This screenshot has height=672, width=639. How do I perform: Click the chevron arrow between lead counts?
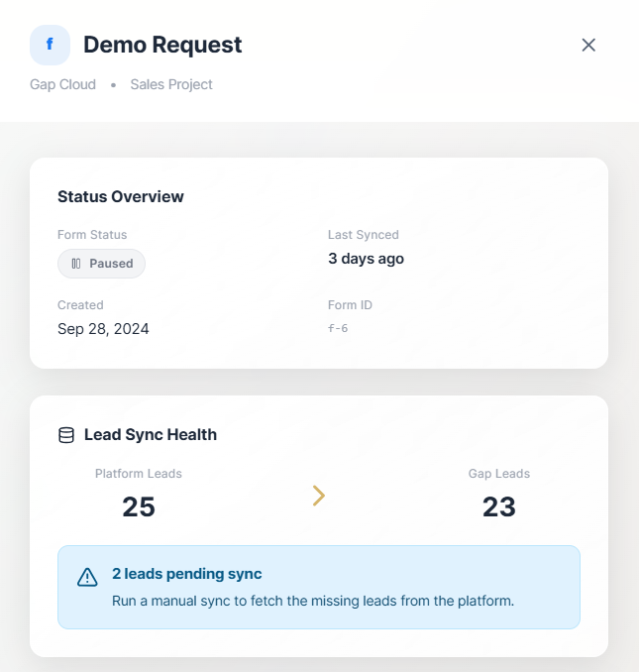[319, 496]
